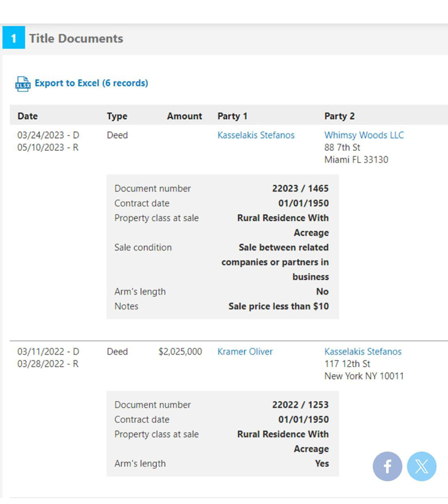This screenshot has width=448, height=504.
Task: Share the page via X icon
Action: coord(421,466)
